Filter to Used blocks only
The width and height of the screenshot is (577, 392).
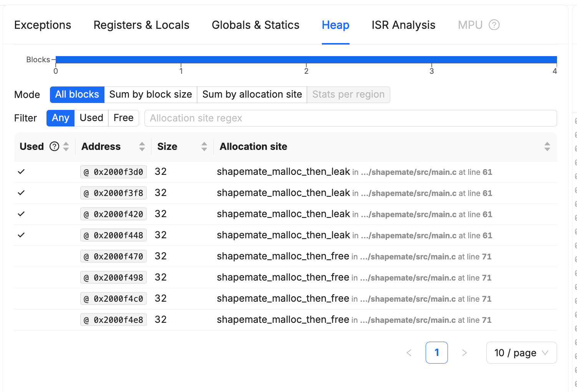point(91,118)
